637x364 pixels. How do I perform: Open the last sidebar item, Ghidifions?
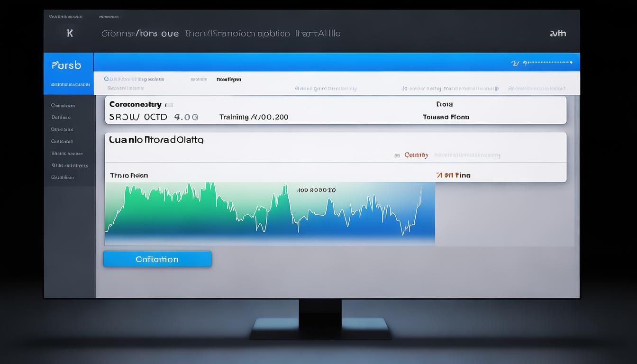(63, 177)
